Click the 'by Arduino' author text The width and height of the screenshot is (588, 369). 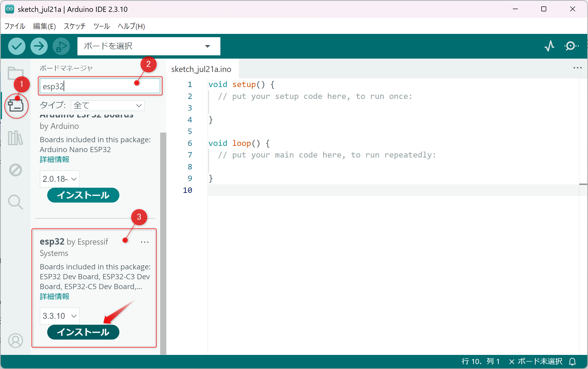[x=59, y=126]
